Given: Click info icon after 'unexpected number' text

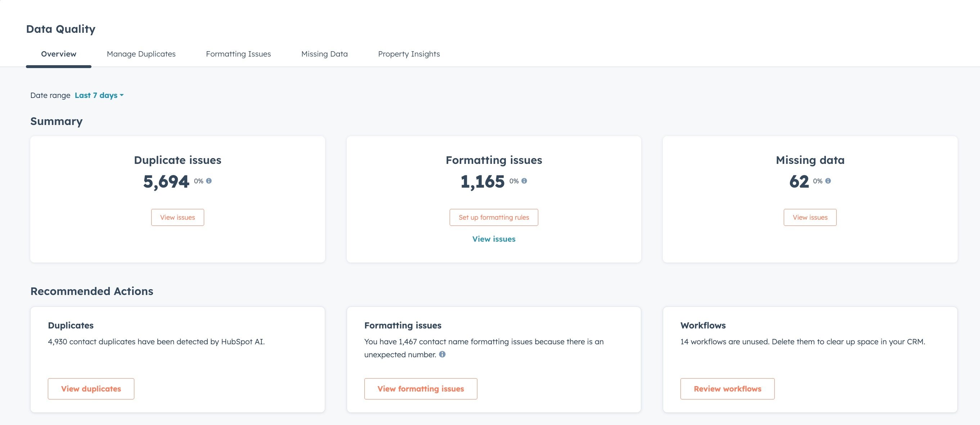Looking at the screenshot, I should click(442, 354).
